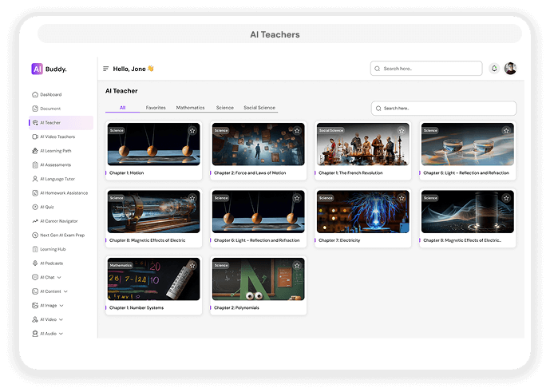Select the AI Quiz sidebar icon
This screenshot has height=392, width=550.
(x=34, y=207)
